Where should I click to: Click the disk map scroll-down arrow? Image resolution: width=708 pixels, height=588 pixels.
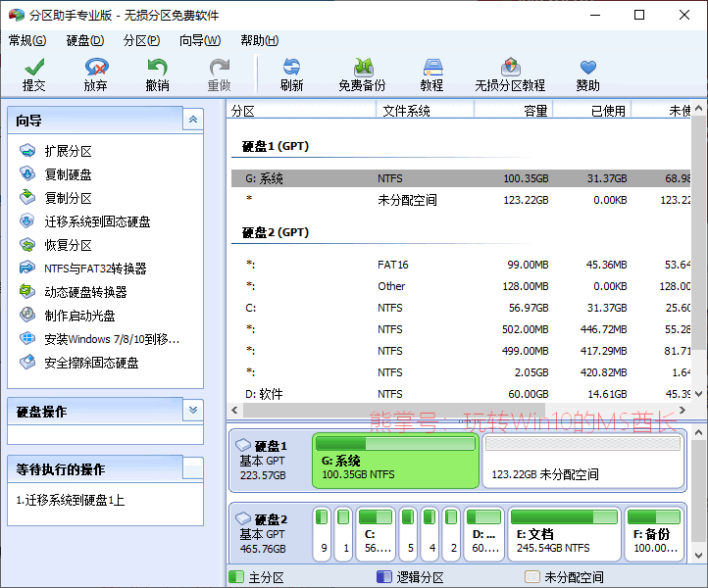pos(698,555)
